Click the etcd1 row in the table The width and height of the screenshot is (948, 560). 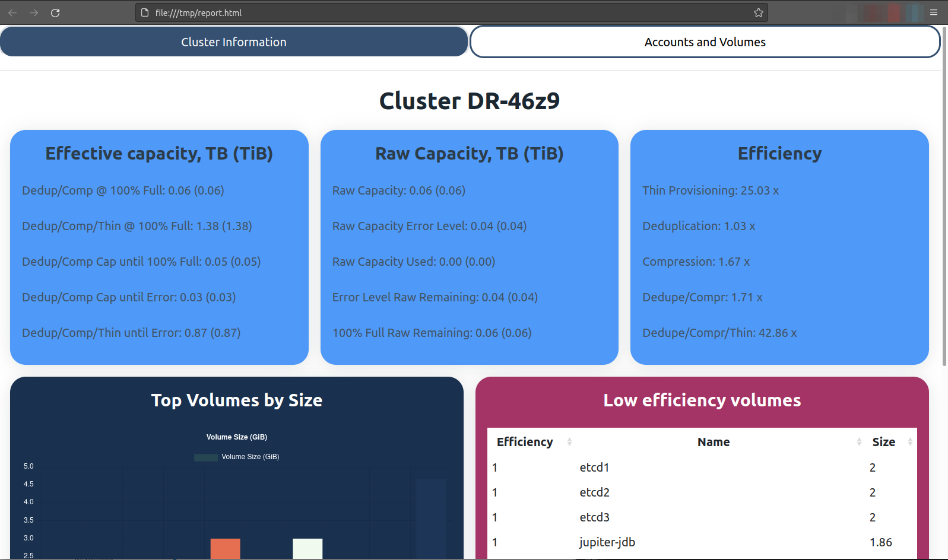click(594, 467)
